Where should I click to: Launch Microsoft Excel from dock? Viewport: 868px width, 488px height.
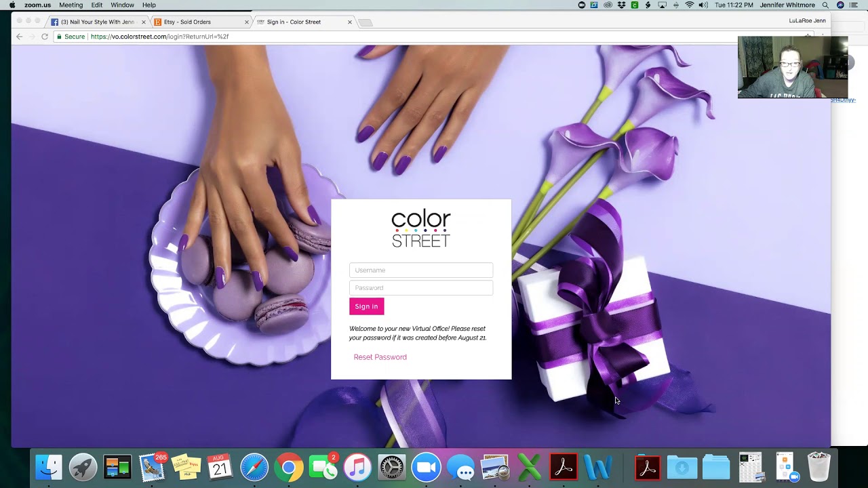click(529, 468)
